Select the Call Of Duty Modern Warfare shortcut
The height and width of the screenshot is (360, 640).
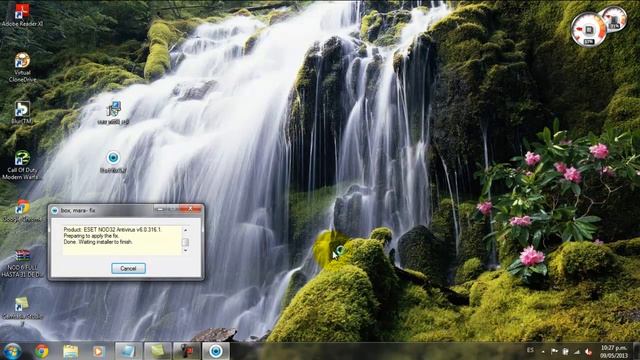pyautogui.click(x=22, y=165)
